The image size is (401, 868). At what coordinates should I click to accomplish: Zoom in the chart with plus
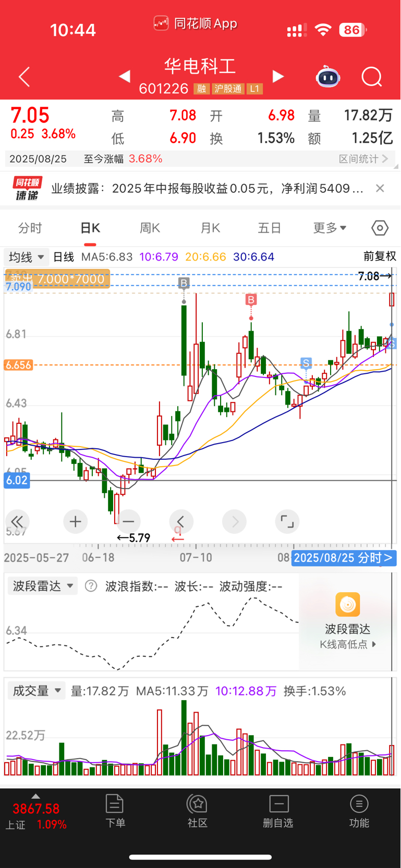(75, 521)
